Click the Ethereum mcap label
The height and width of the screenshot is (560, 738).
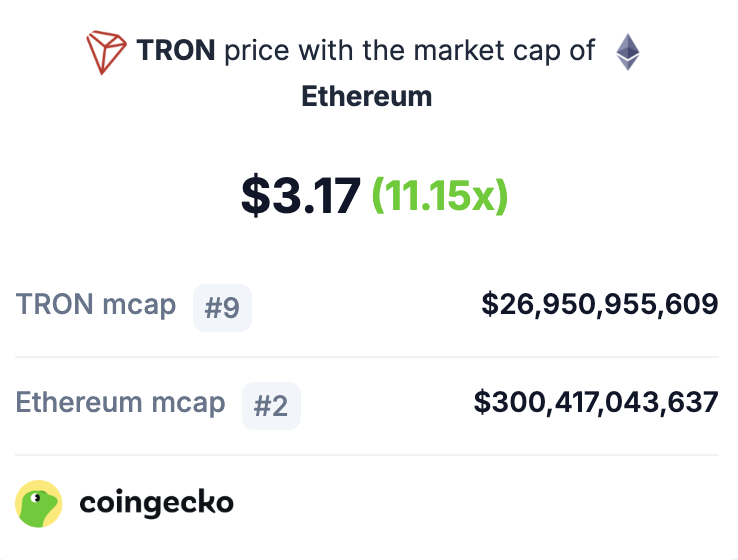[120, 403]
